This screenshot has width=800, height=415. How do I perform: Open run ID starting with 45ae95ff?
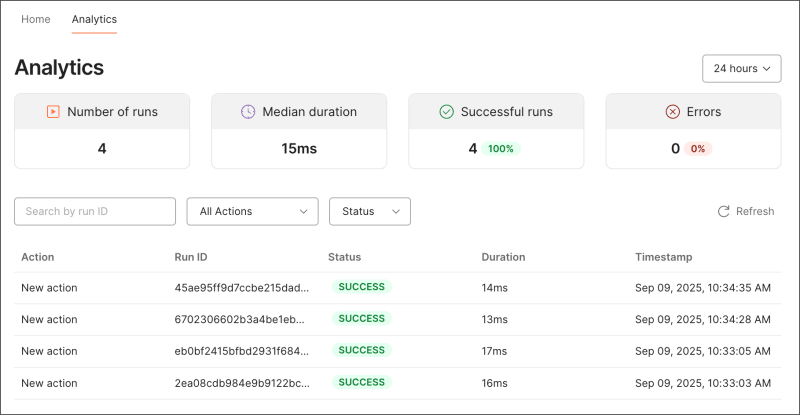pyautogui.click(x=239, y=288)
